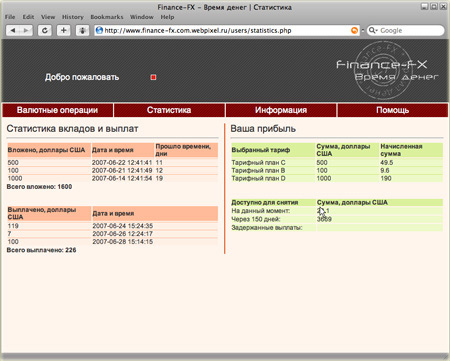The image size is (450, 361).
Task: Go back with the Back arrow button
Action: click(x=13, y=31)
